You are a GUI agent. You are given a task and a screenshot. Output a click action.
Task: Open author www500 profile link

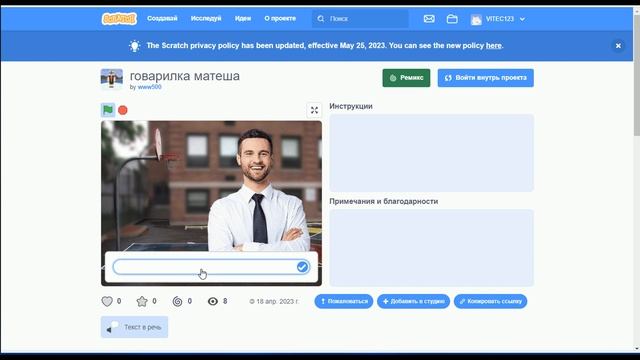149,87
